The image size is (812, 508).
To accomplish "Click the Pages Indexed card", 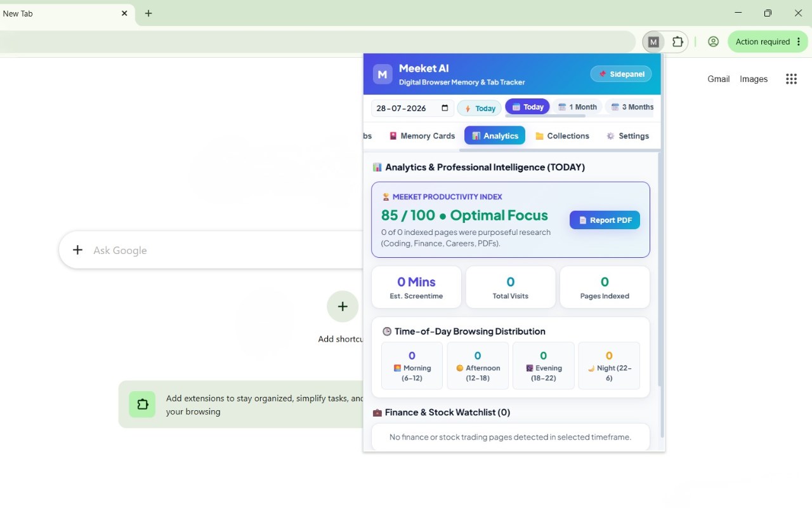I will click(605, 287).
